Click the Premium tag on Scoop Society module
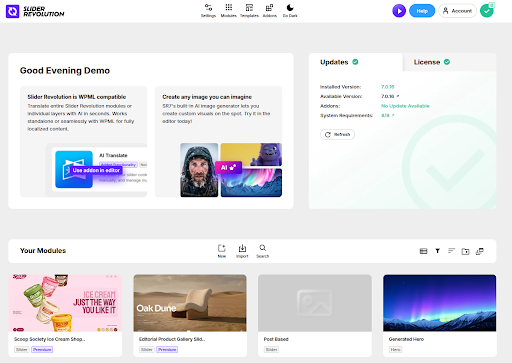This screenshot has width=512, height=363. pos(42,350)
